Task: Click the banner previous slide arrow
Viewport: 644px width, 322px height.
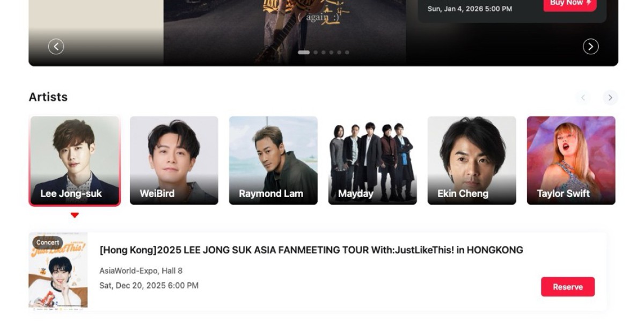Action: pos(56,47)
